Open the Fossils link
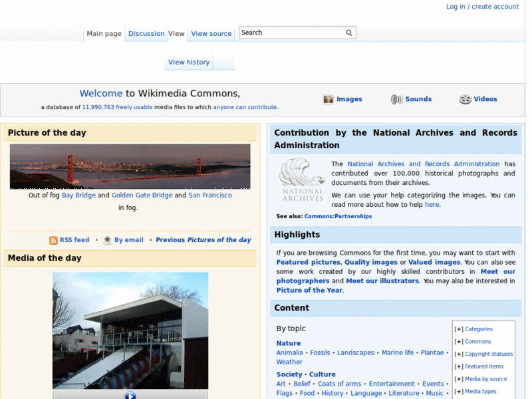 click(x=320, y=353)
